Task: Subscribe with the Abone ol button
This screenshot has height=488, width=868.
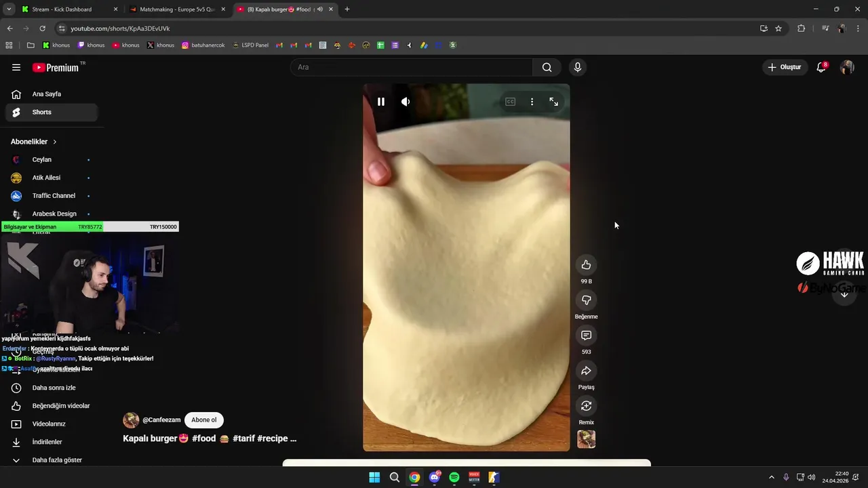Action: pos(204,420)
